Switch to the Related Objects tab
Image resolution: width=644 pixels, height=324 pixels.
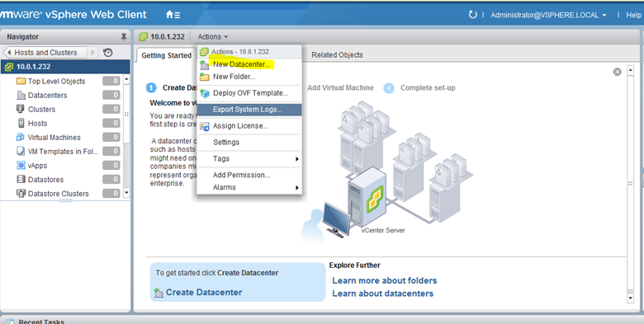tap(337, 54)
